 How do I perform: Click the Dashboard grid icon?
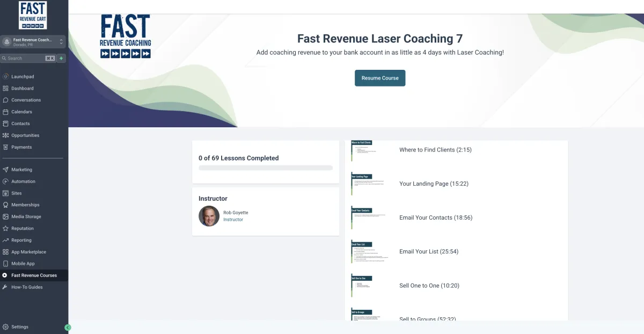5,89
